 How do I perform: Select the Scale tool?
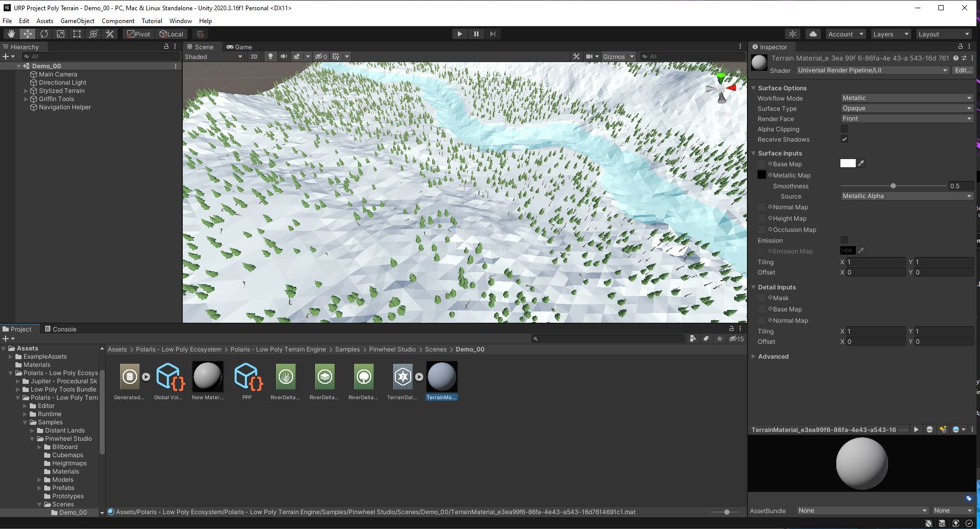61,34
